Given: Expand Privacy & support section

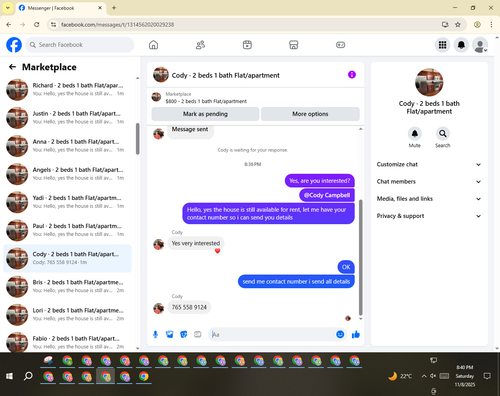Looking at the screenshot, I should (x=429, y=216).
